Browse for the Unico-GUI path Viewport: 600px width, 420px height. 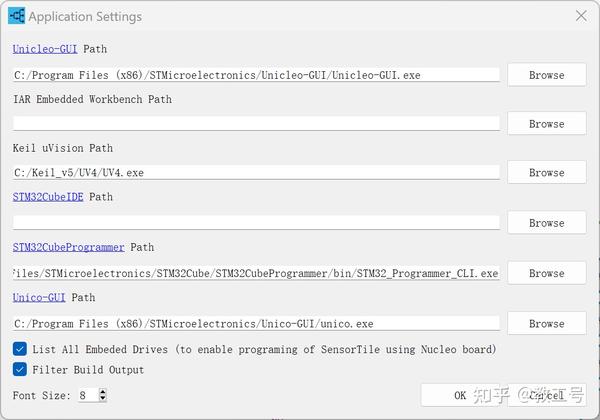click(546, 324)
